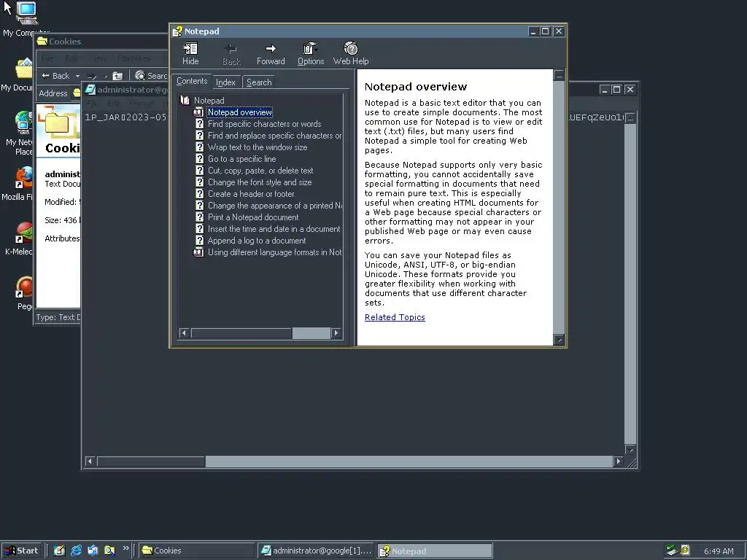747x560 pixels.
Task: Click the Address bar in Cookies window
Action: (75, 93)
